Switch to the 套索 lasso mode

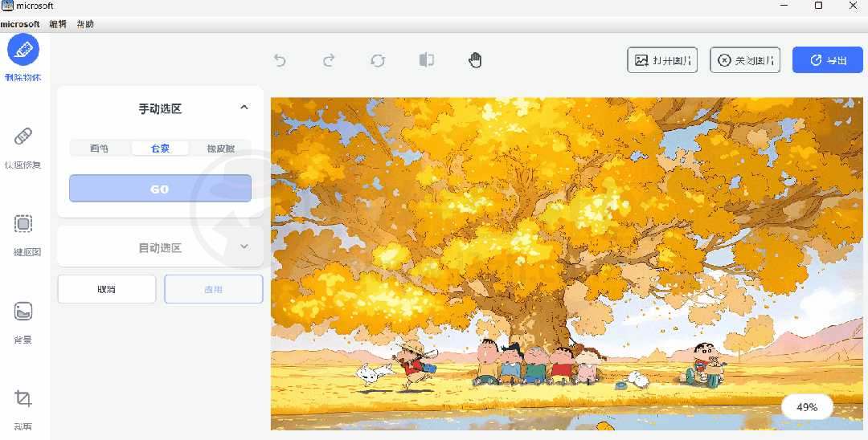[160, 149]
